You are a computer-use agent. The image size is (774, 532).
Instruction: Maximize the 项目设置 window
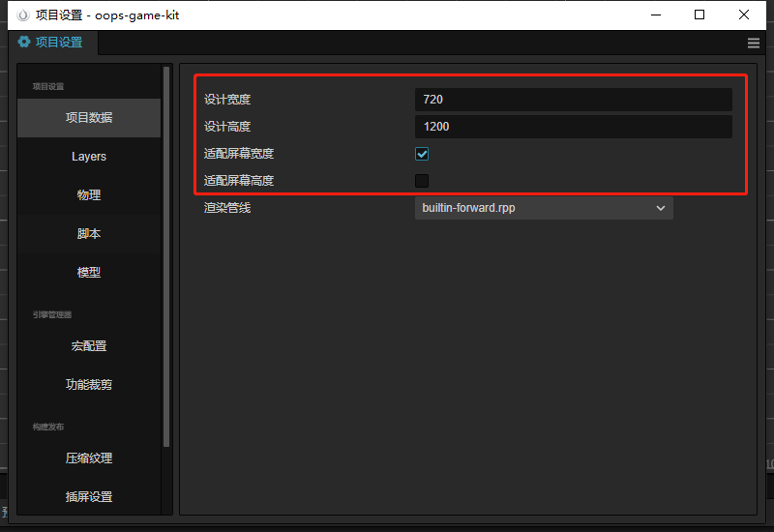700,15
